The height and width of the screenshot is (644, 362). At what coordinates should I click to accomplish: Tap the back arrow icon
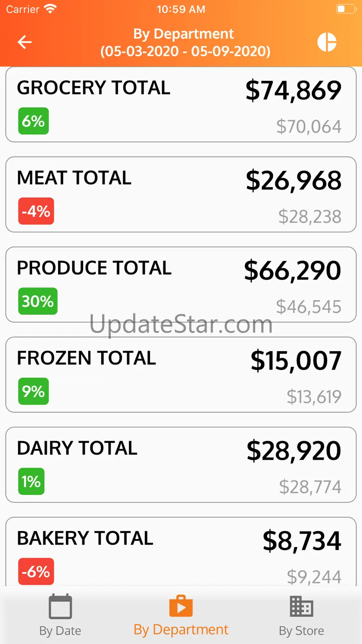[x=25, y=42]
